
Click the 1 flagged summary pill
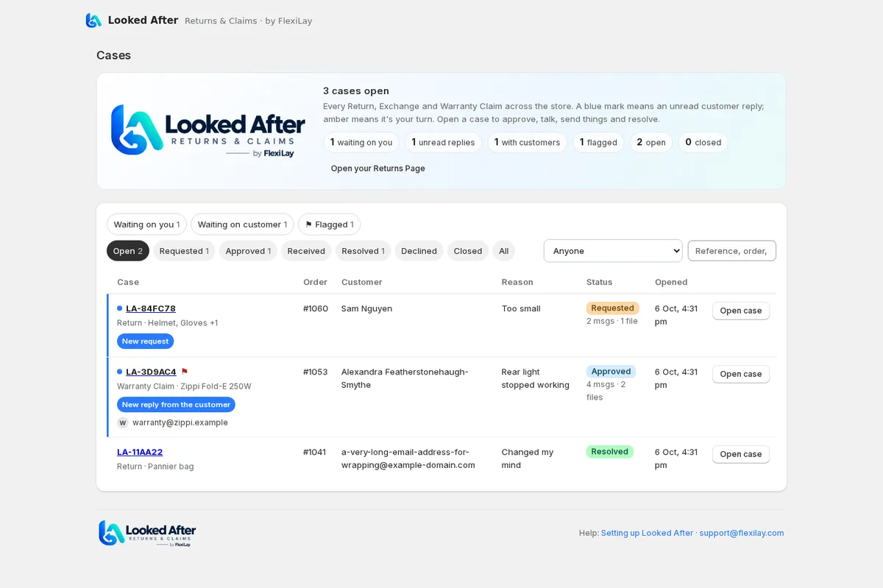click(x=598, y=143)
